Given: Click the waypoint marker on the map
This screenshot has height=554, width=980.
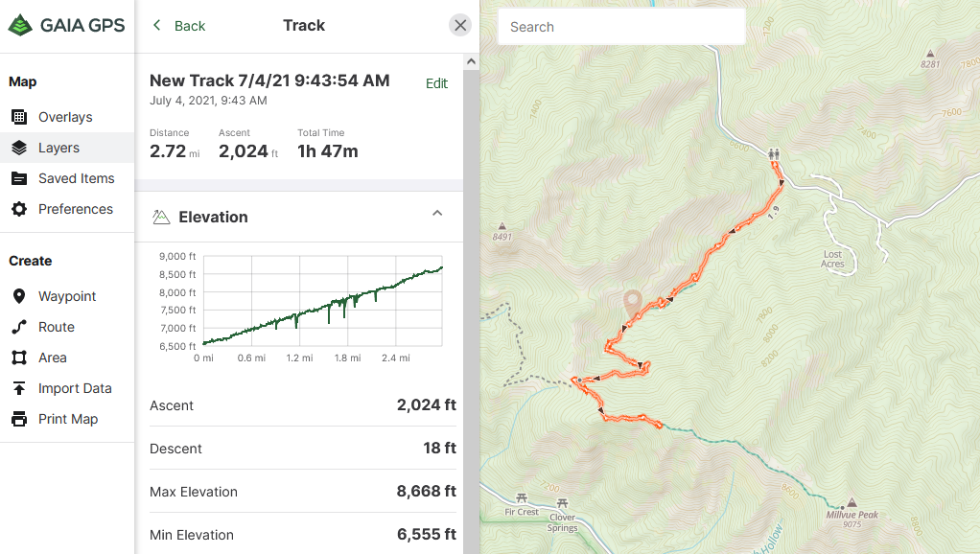Looking at the screenshot, I should pyautogui.click(x=633, y=303).
